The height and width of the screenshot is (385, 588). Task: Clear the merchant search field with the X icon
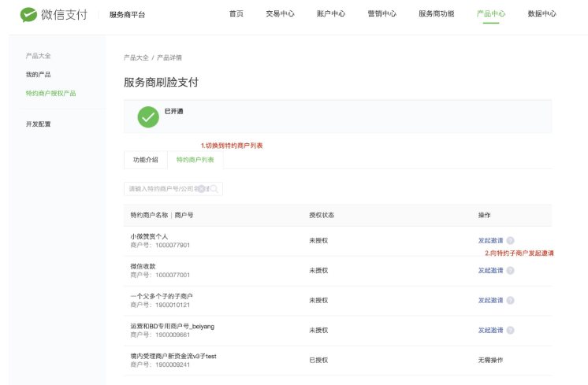(x=202, y=189)
